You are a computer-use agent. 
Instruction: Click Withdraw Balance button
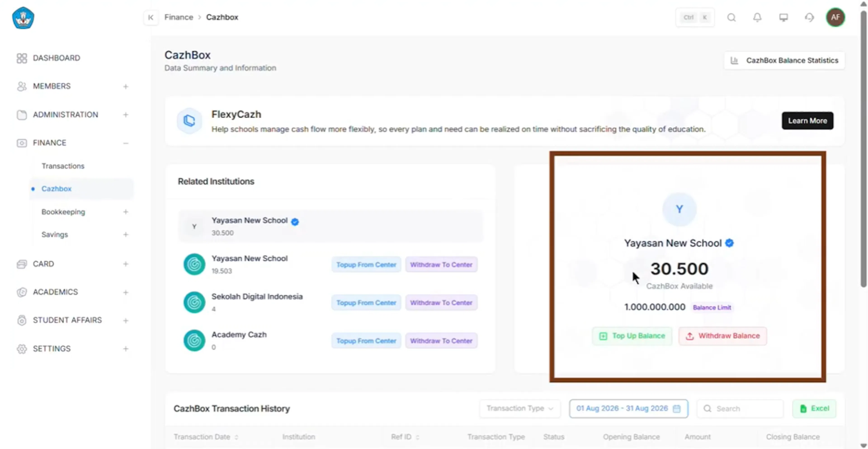722,336
